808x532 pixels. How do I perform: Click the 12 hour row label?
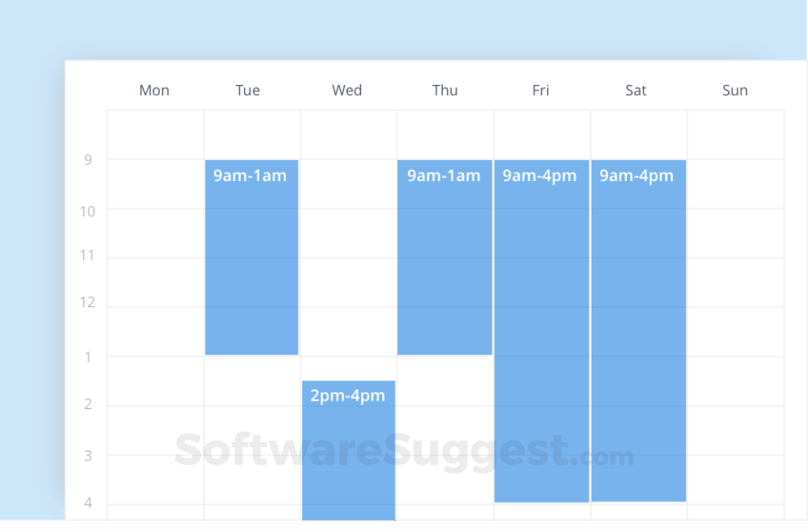tap(88, 303)
